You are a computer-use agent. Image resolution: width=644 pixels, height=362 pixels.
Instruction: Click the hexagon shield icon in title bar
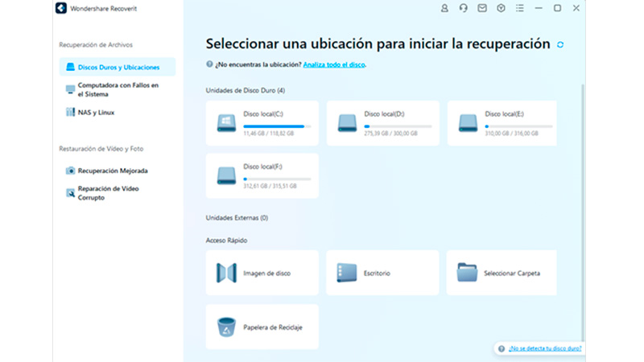500,8
